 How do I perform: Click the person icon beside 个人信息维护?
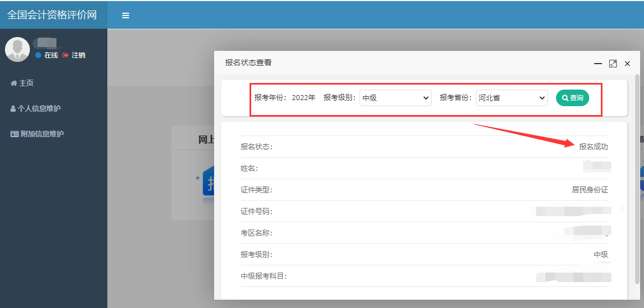click(13, 108)
